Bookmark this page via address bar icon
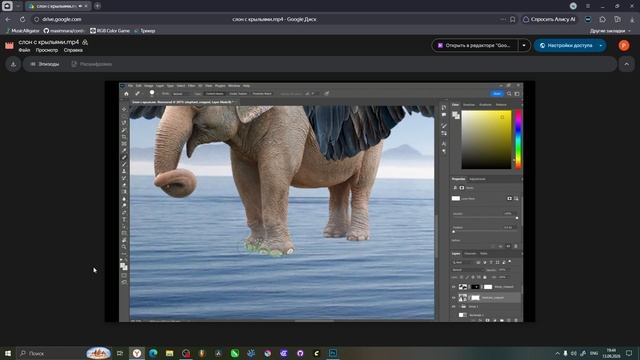640x360 pixels. [513, 19]
